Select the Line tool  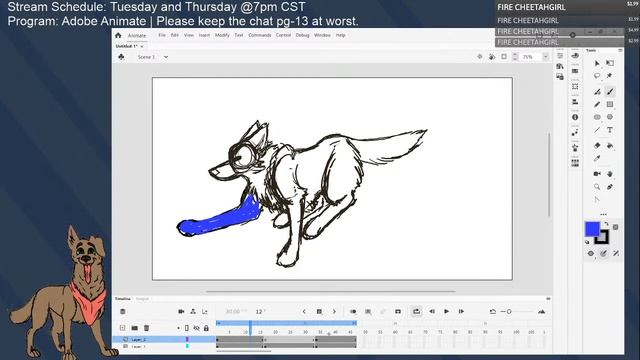pos(597,130)
